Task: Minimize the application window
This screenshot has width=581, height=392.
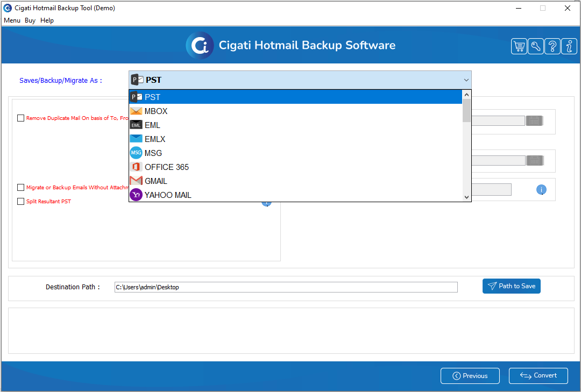Action: tap(519, 8)
